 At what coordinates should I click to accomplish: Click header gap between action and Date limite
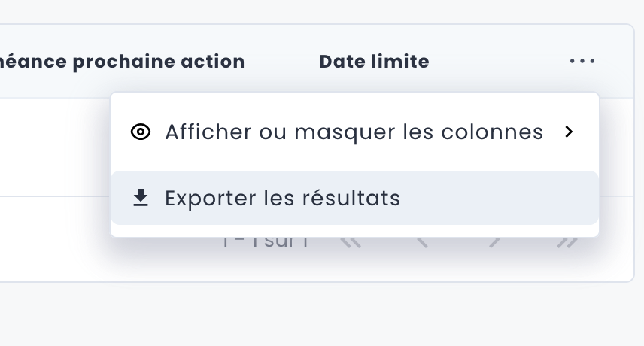(x=282, y=62)
